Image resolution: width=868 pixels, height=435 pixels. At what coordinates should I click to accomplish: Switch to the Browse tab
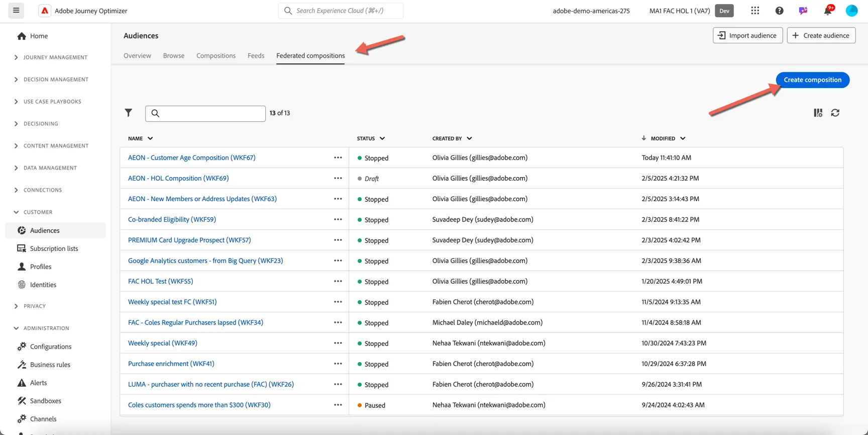click(x=174, y=56)
